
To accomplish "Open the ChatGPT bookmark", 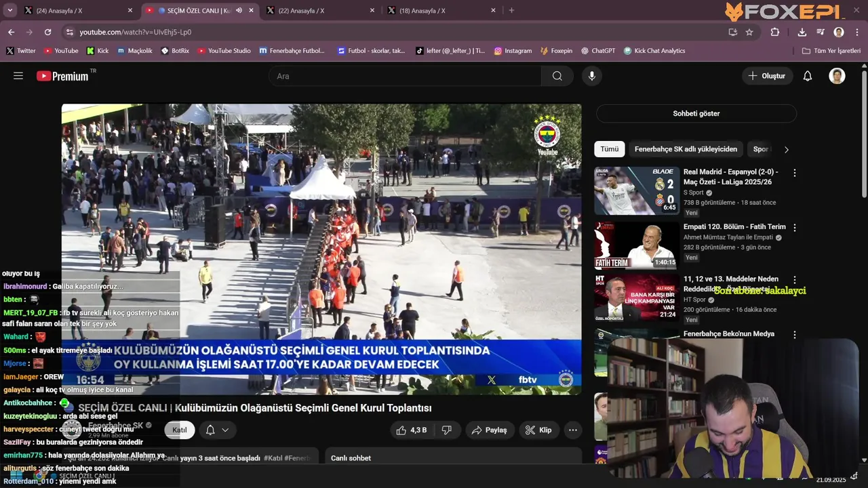I will 597,51.
